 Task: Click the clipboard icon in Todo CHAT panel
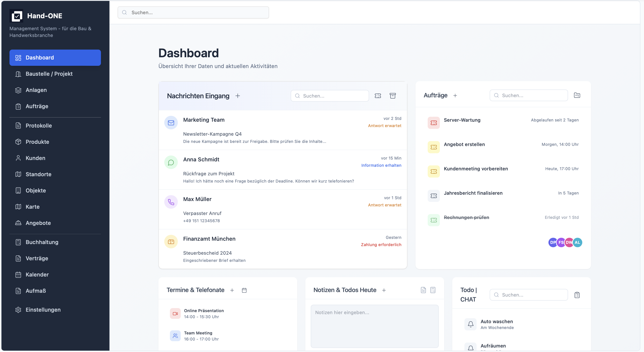(x=577, y=295)
